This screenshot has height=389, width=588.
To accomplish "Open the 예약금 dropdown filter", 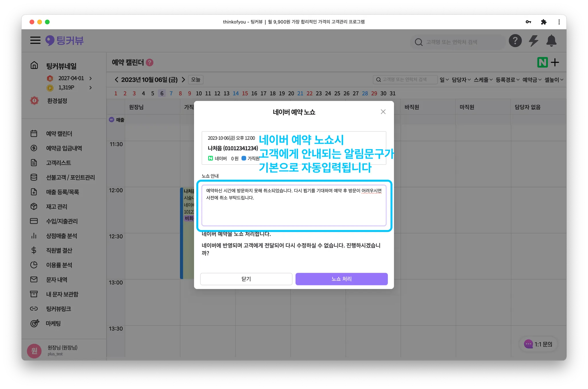I will pyautogui.click(x=532, y=80).
